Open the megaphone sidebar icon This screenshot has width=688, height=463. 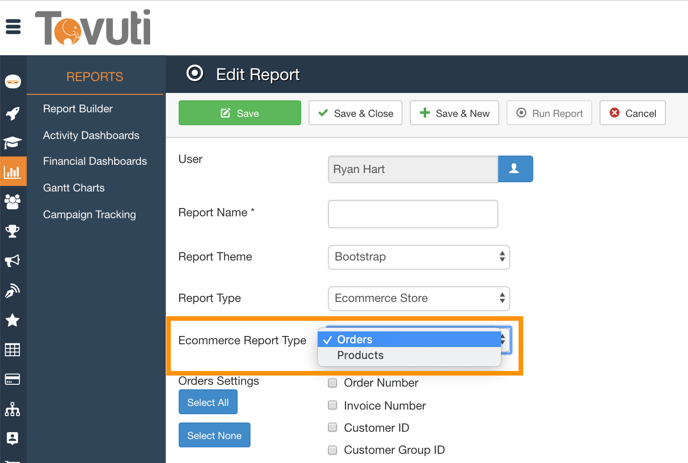coord(13,261)
